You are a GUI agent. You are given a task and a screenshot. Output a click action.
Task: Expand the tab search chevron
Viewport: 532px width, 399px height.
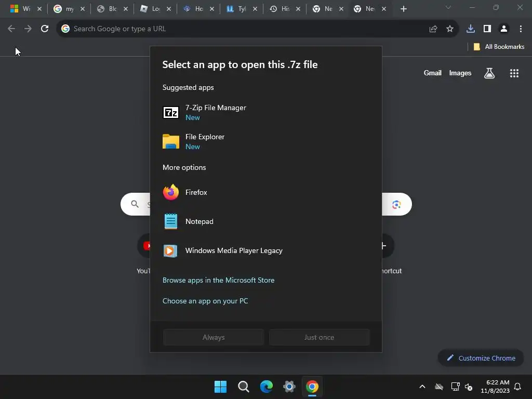tap(448, 7)
